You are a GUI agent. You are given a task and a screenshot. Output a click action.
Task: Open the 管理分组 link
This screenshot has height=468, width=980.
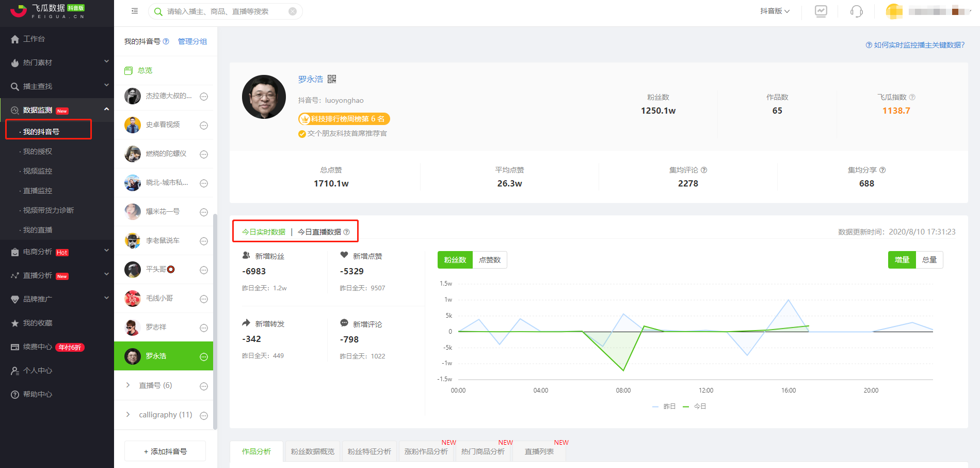pyautogui.click(x=192, y=41)
